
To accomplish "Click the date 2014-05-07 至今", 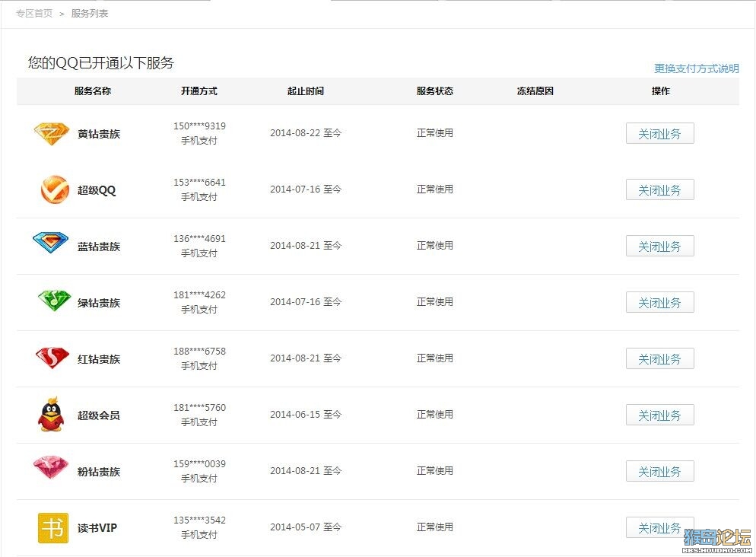I will pos(306,527).
